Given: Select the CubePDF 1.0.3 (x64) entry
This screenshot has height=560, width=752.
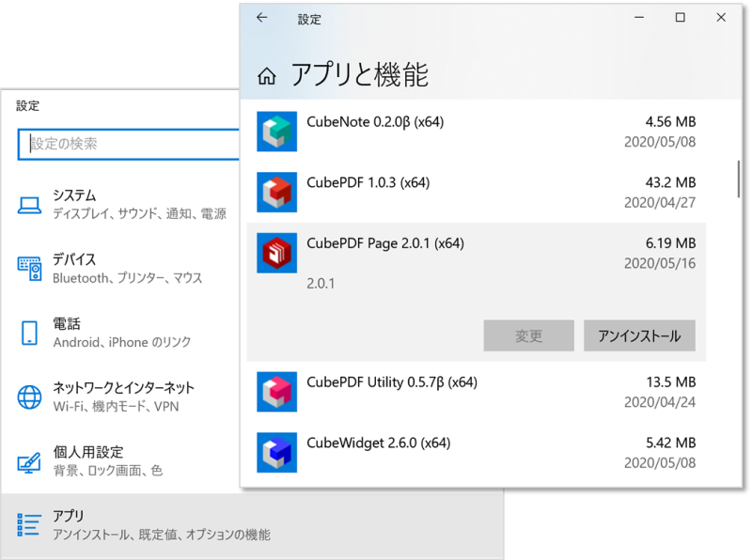Looking at the screenshot, I should pyautogui.click(x=476, y=193).
